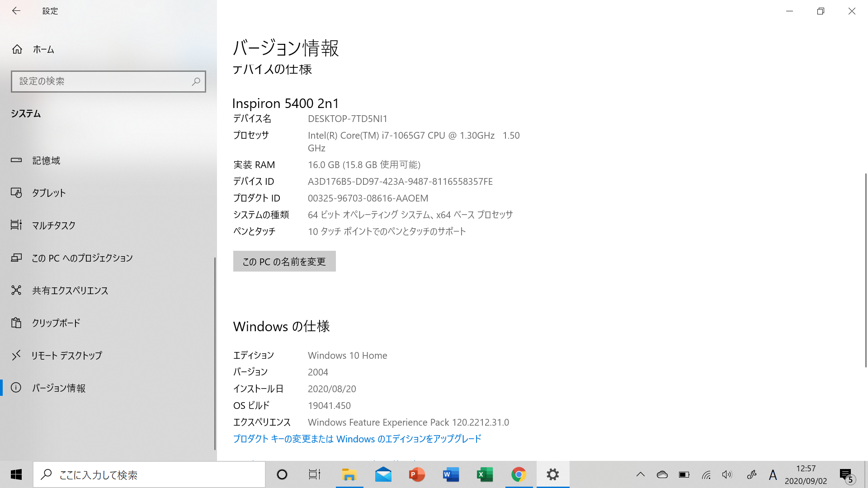The width and height of the screenshot is (868, 488).
Task: Open Task View from the taskbar
Action: [314, 474]
